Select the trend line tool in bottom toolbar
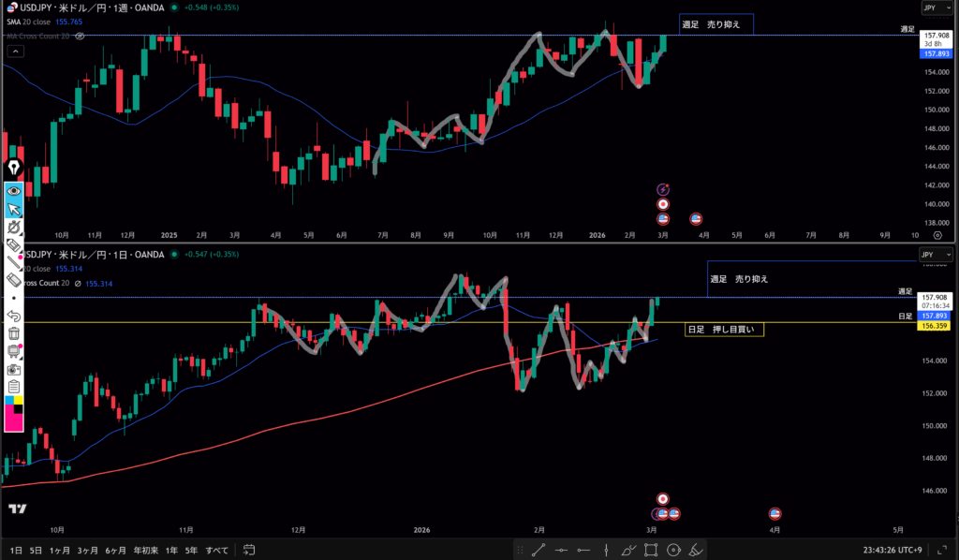 pos(540,550)
